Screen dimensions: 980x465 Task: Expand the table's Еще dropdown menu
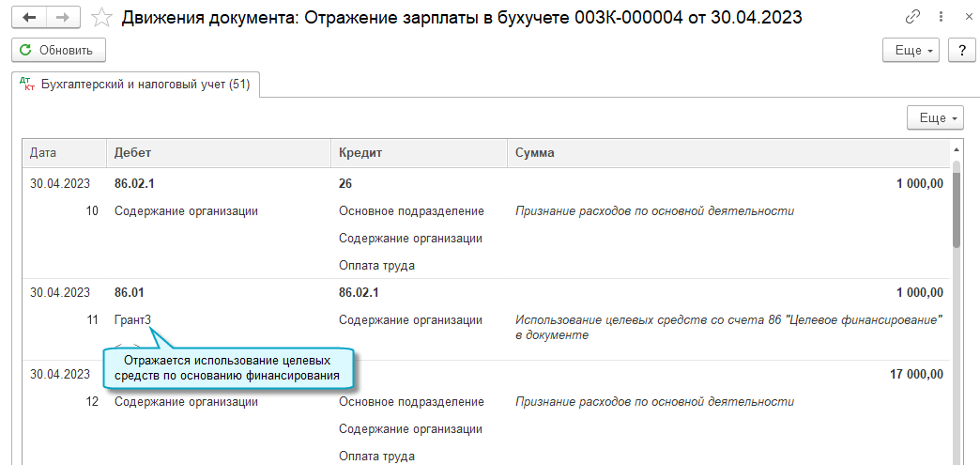tap(935, 118)
